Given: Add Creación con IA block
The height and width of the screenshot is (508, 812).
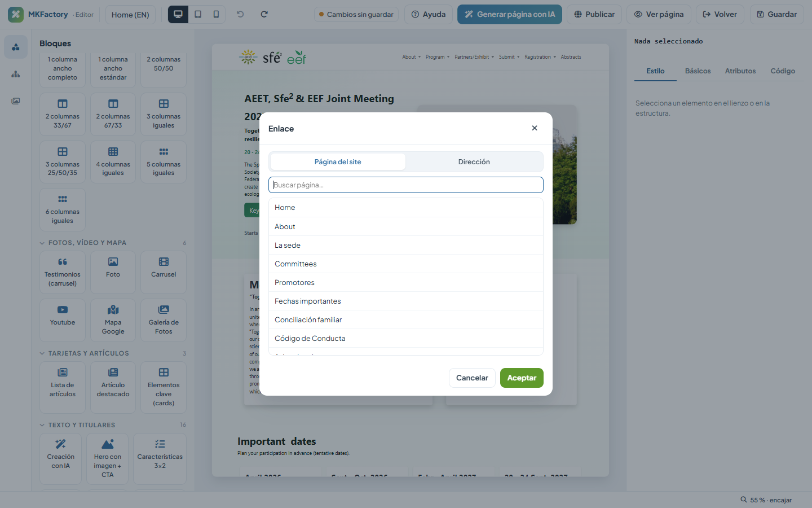Looking at the screenshot, I should click(61, 458).
